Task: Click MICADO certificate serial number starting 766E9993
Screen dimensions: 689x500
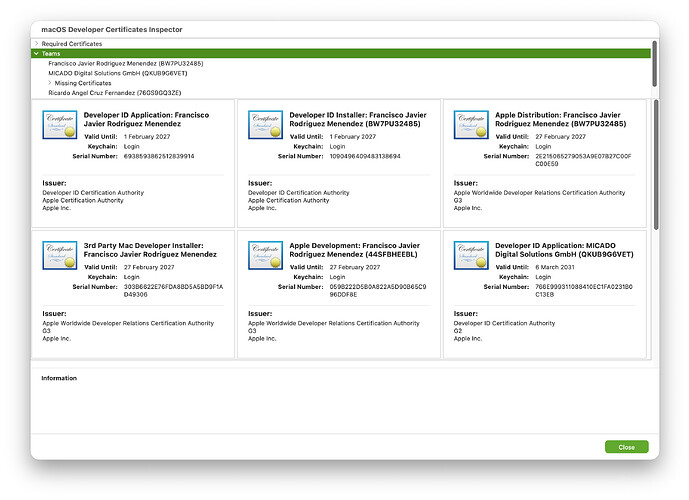Action: click(x=584, y=290)
